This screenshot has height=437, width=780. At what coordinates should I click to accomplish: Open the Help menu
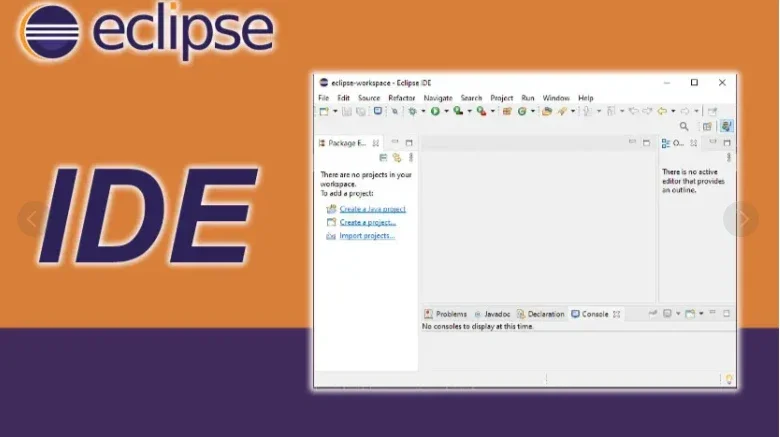[585, 98]
